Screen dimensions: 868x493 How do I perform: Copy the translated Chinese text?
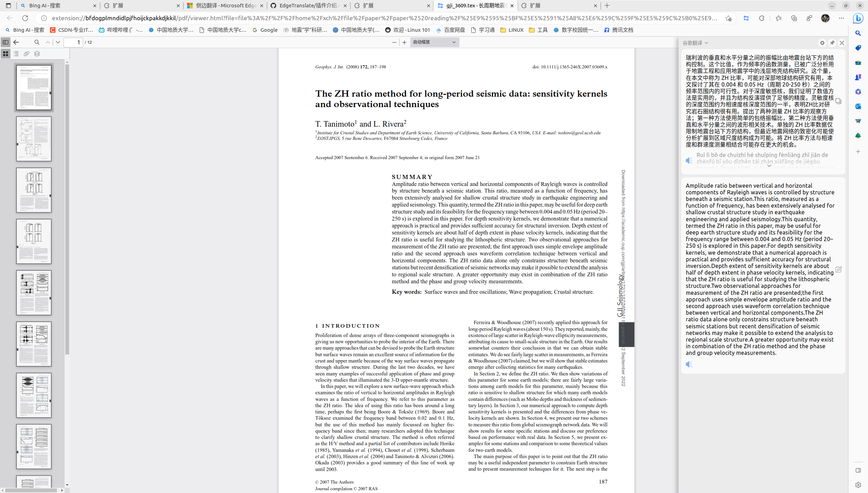pyautogui.click(x=838, y=101)
